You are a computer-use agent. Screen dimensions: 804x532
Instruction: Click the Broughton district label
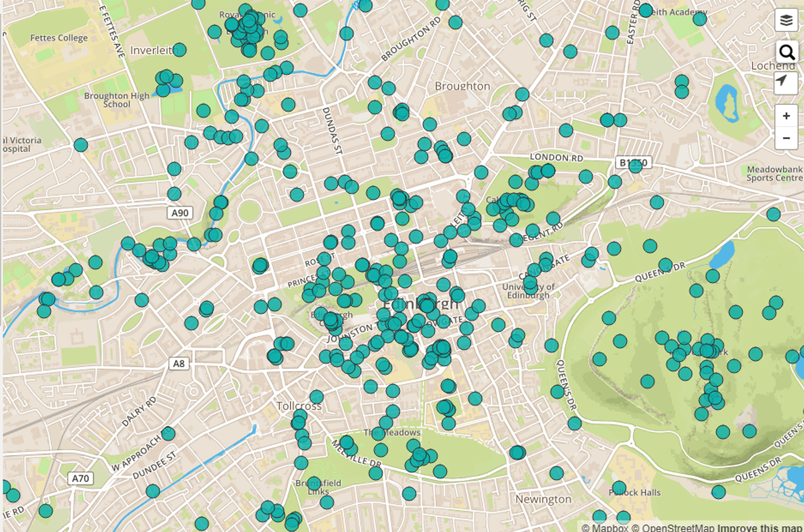[462, 86]
